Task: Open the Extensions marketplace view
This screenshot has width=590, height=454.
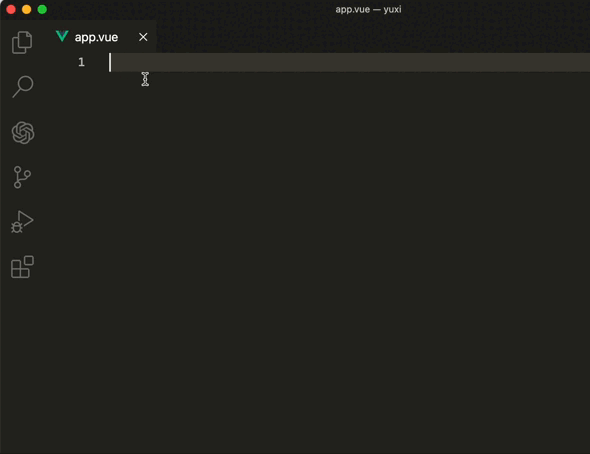Action: [x=23, y=267]
